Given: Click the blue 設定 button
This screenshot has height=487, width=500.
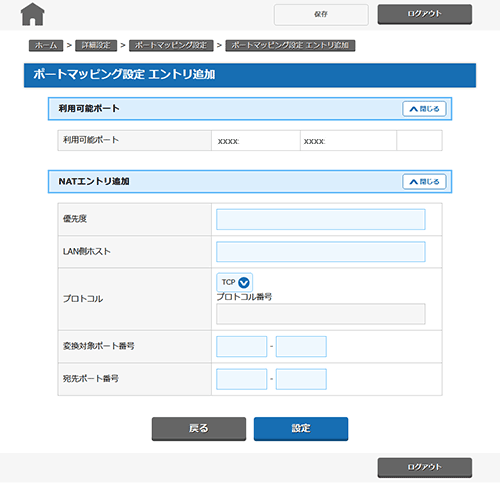Looking at the screenshot, I should (x=301, y=429).
